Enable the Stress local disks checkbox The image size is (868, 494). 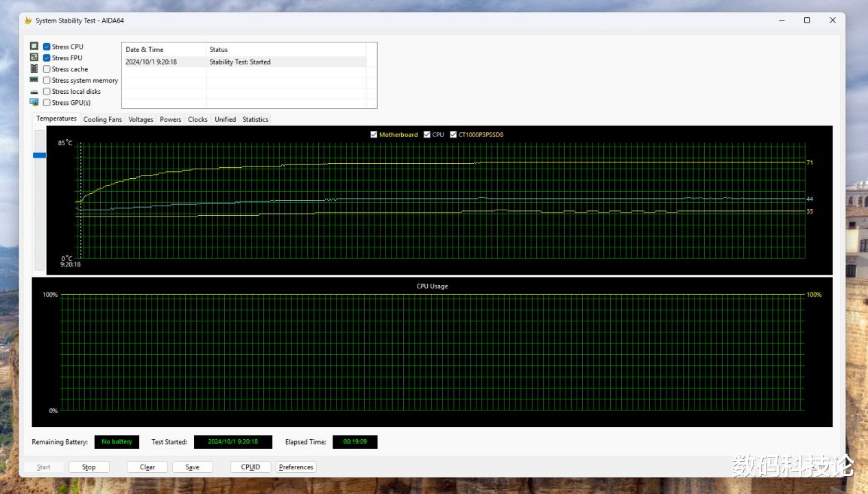pyautogui.click(x=47, y=91)
